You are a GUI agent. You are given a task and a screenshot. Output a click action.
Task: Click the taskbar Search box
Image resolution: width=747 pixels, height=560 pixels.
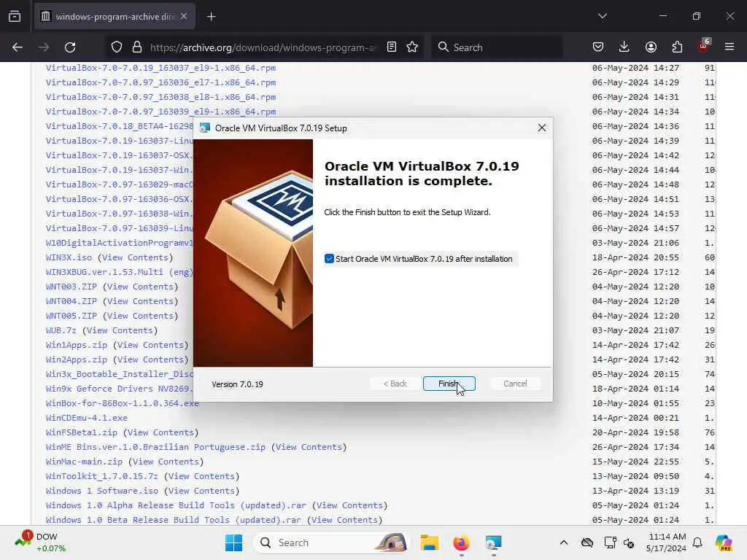click(332, 542)
